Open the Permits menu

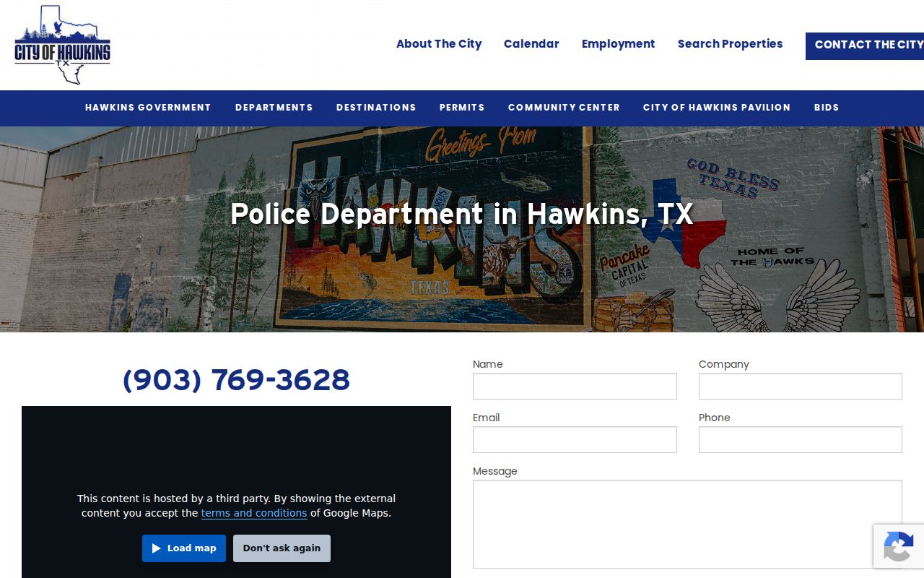point(462,108)
